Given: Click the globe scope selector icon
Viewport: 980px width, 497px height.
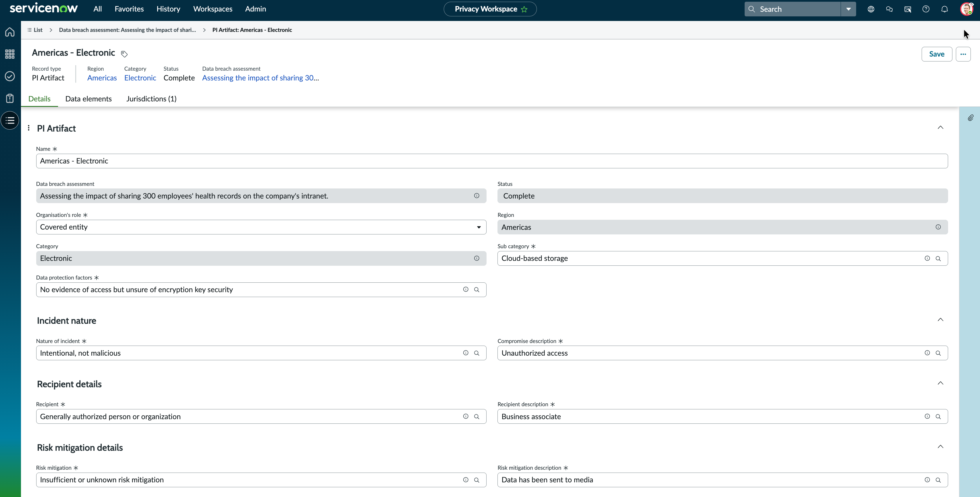Looking at the screenshot, I should [871, 9].
